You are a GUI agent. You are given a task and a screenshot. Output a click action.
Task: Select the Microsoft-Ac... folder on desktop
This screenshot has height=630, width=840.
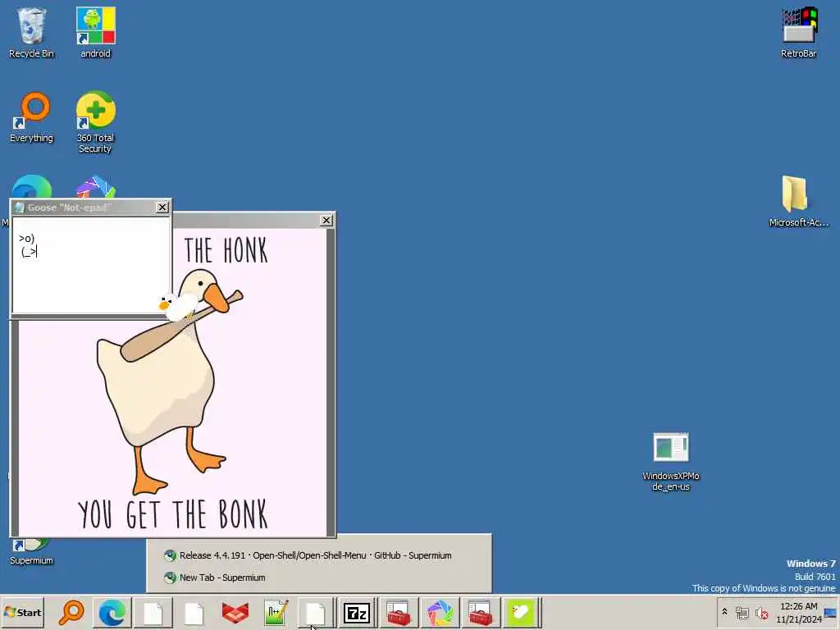coord(799,202)
